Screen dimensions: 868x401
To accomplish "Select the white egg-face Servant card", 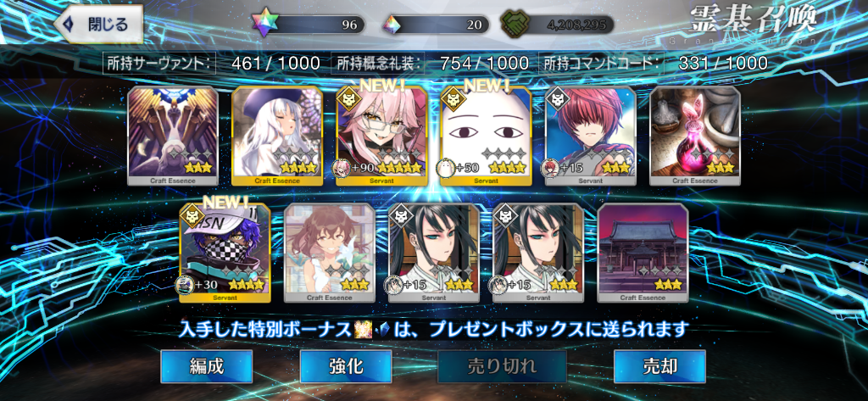I will [x=486, y=136].
